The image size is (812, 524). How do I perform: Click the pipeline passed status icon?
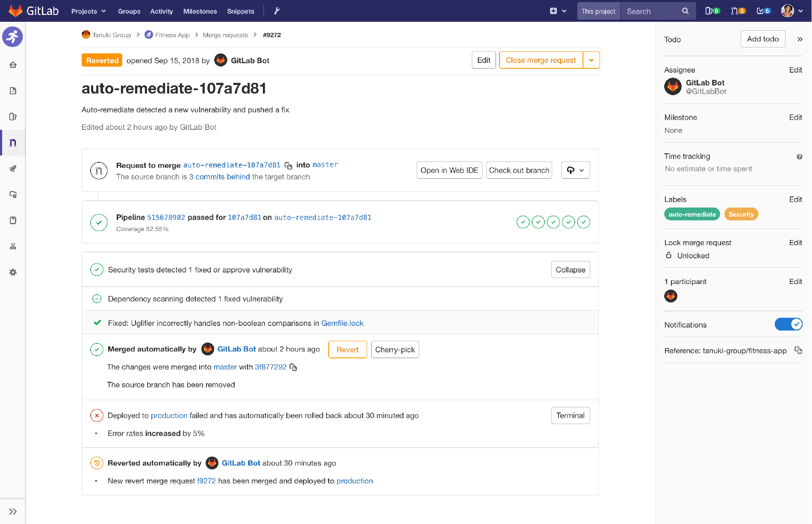pyautogui.click(x=99, y=222)
